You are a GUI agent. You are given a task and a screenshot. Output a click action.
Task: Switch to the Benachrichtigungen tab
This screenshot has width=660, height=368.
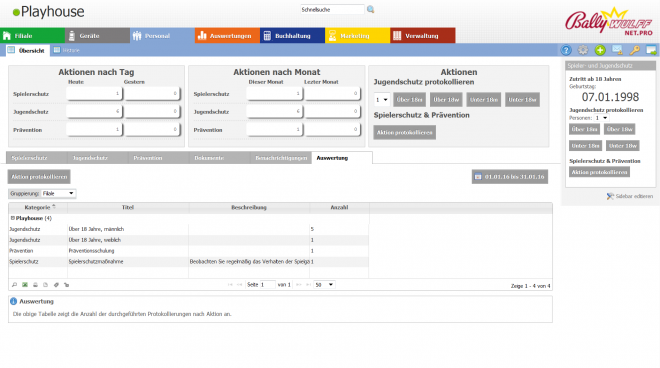coord(281,158)
